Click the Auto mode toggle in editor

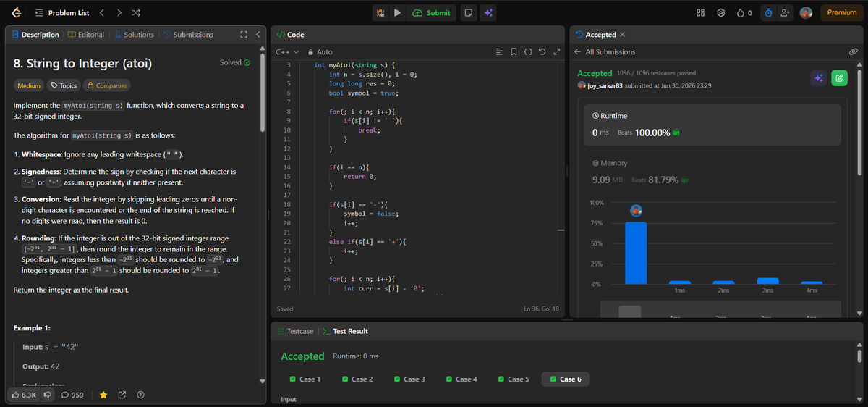320,52
